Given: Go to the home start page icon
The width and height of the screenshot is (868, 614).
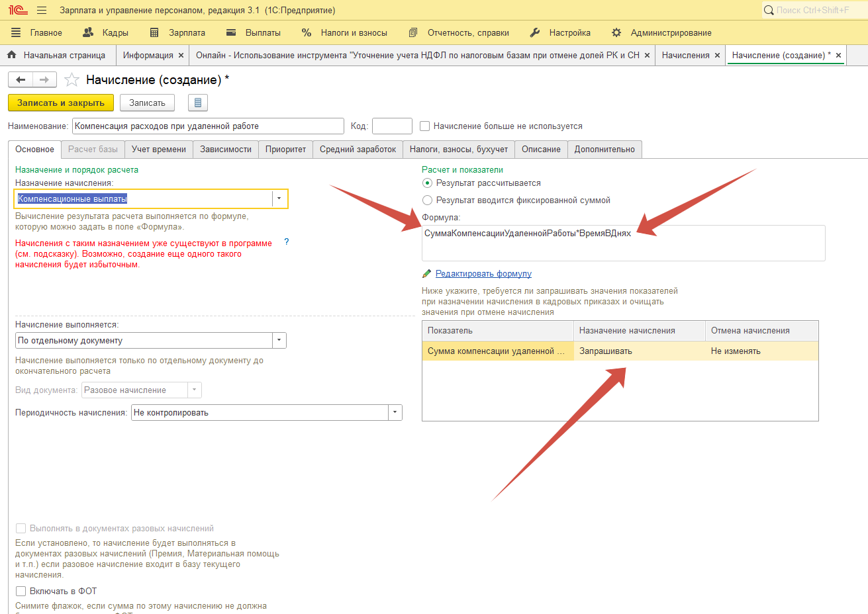Looking at the screenshot, I should (x=13, y=55).
